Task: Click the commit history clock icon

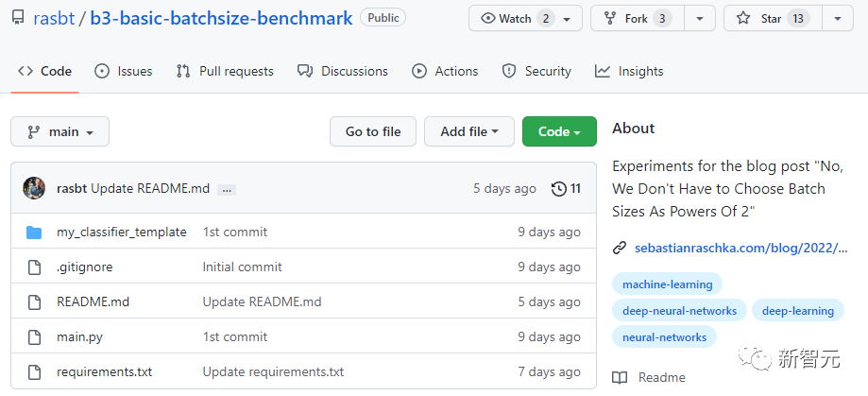Action: tap(559, 188)
